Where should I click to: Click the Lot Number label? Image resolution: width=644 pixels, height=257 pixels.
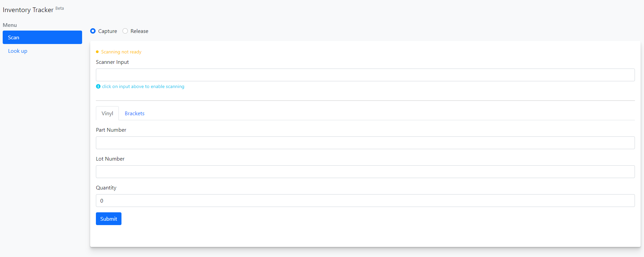coord(110,159)
